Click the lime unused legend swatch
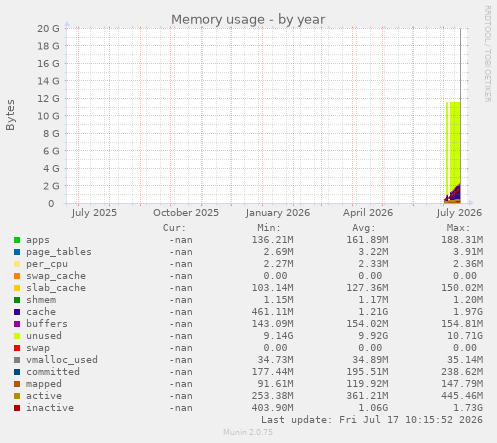 click(x=17, y=336)
